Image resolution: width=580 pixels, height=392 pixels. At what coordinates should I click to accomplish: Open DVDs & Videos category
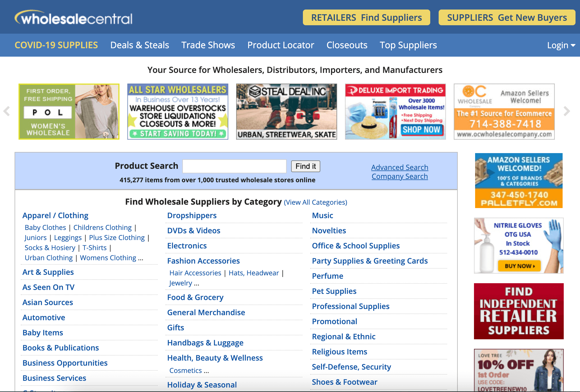(194, 230)
